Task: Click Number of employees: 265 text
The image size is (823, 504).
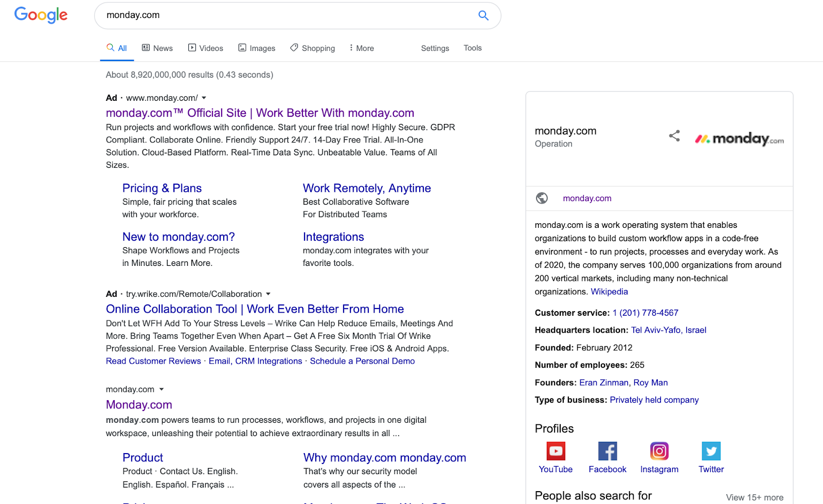Action: point(589,365)
